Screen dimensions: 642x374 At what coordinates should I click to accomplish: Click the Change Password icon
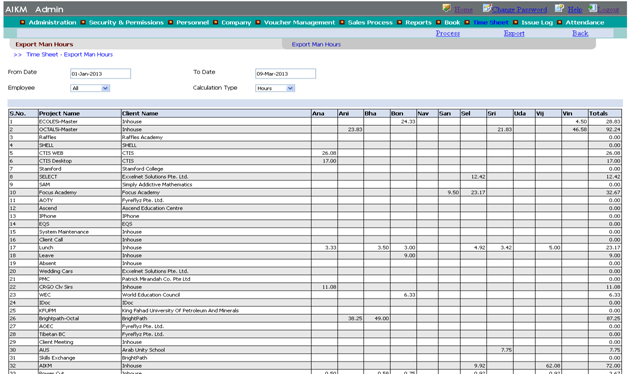tap(487, 8)
